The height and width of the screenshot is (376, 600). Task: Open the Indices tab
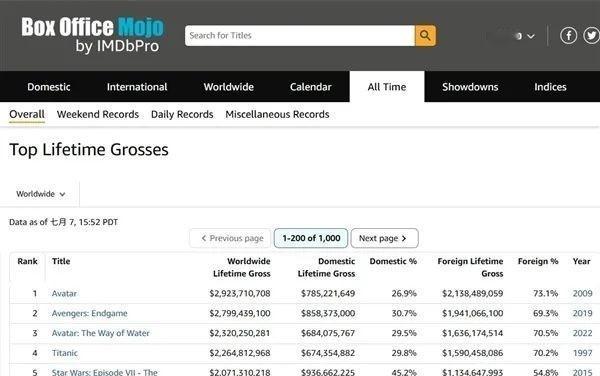[x=550, y=87]
